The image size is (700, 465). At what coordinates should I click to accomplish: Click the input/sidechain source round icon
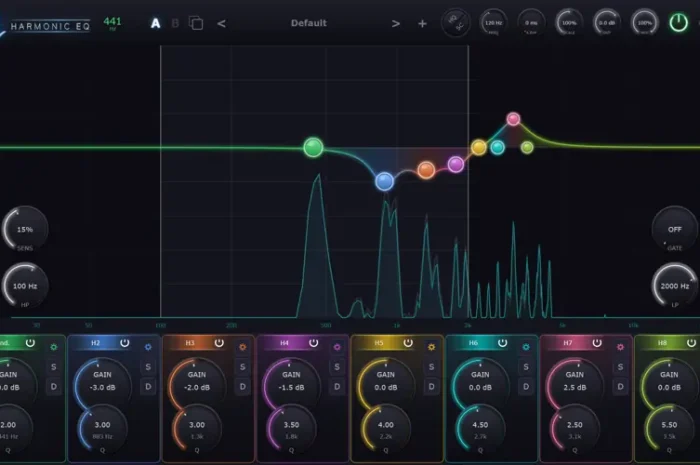click(x=456, y=23)
